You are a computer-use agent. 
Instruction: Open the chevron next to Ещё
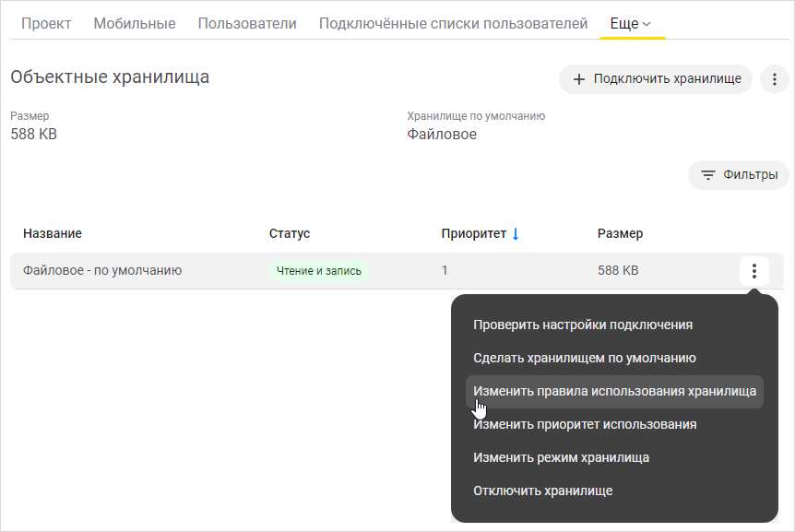pos(646,23)
